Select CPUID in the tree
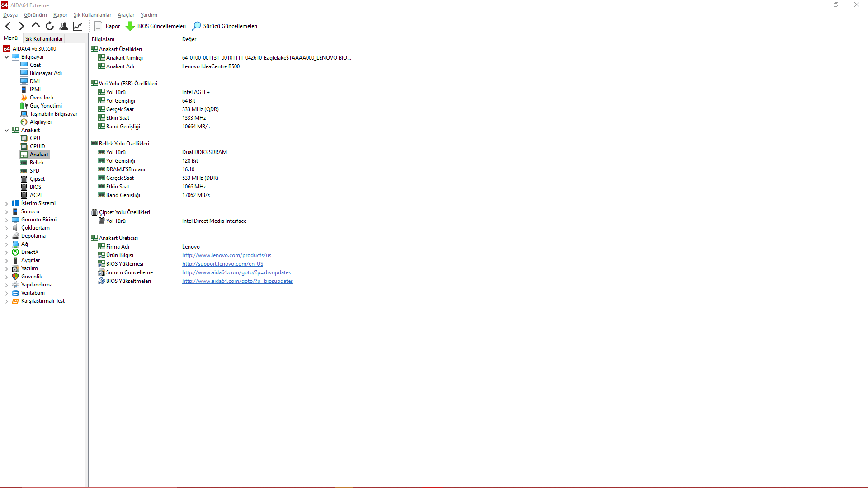Viewport: 868px width, 488px height. point(37,146)
